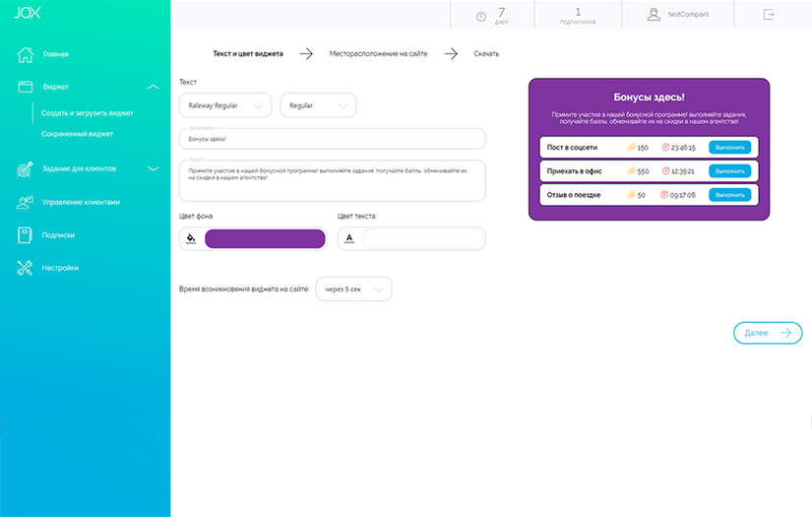Click Выполнить for Приехать в офис

tap(729, 171)
